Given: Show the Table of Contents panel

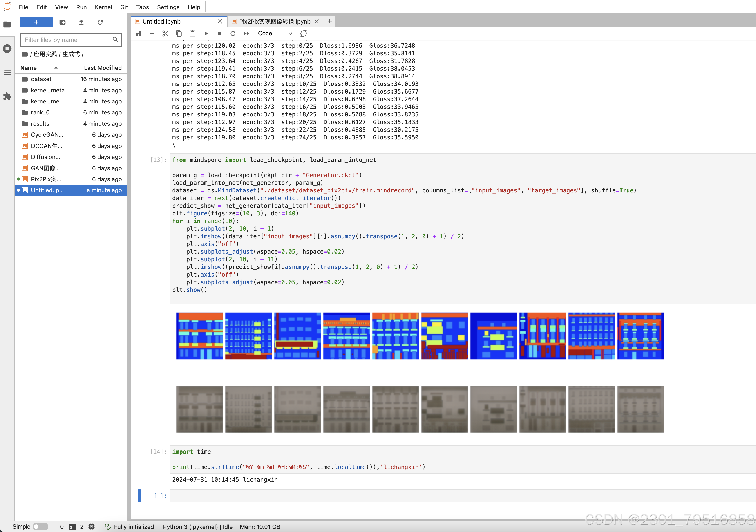Looking at the screenshot, I should click(7, 72).
